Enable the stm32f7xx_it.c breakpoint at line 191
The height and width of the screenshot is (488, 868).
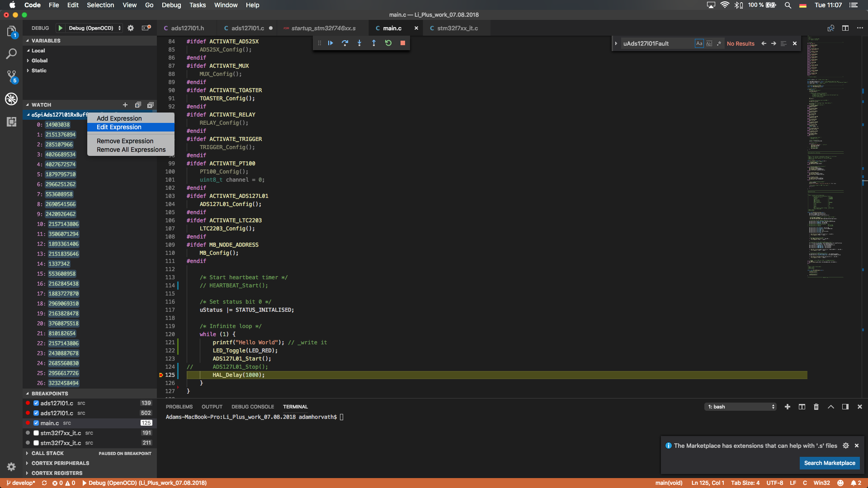coord(36,433)
